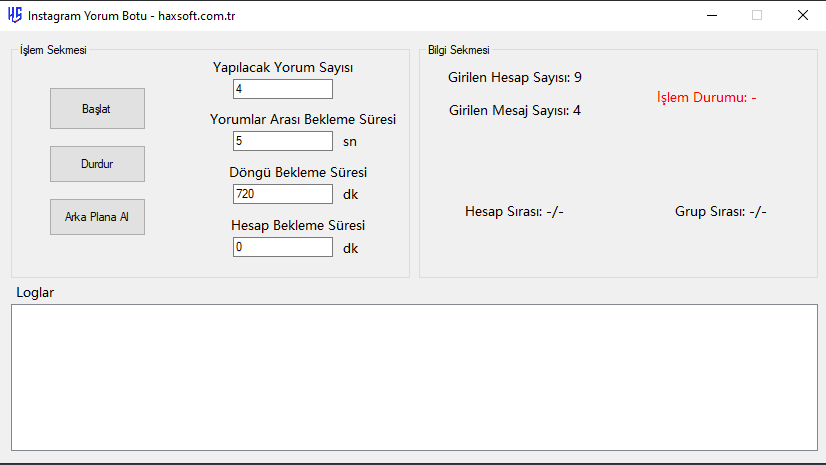
Task: Click the Girilen Hesap Sayısı label
Action: point(514,77)
